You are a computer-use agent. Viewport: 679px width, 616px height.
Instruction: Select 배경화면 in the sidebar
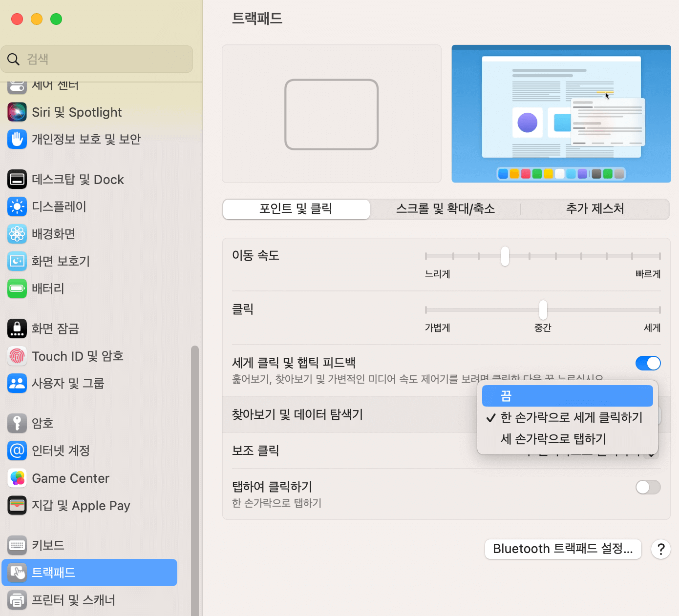point(53,234)
